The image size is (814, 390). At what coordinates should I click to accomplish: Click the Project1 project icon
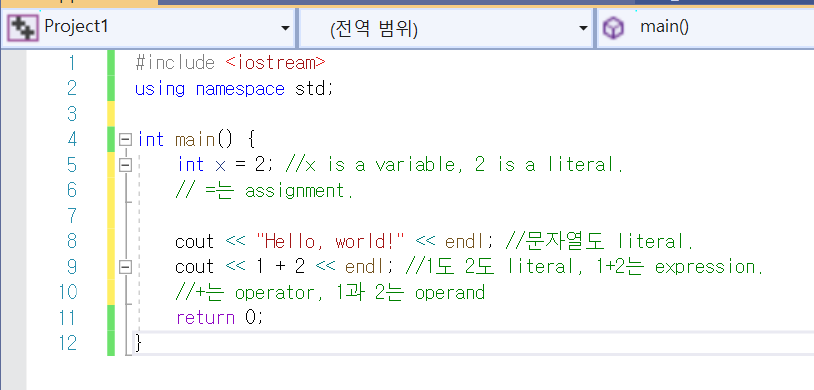(22, 28)
